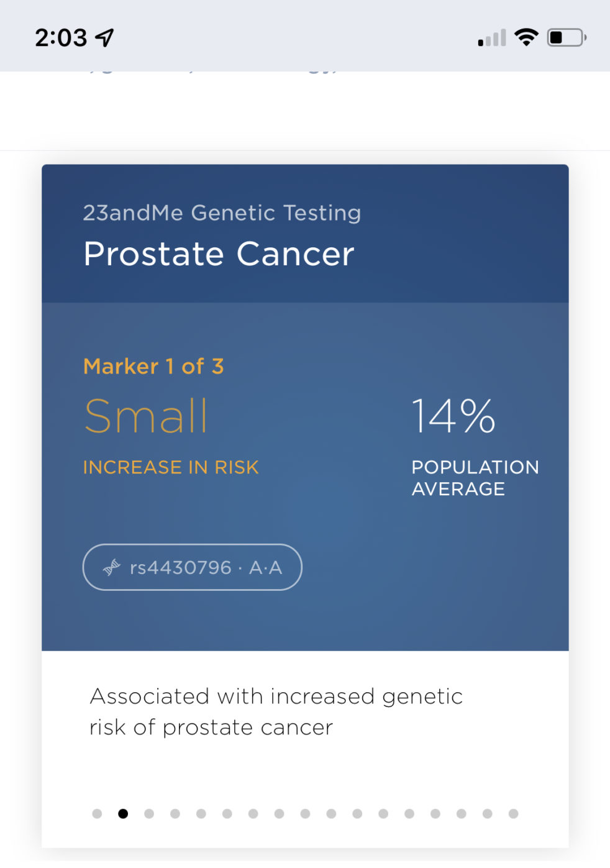Tap the 2:03 clock in the status bar
The width and height of the screenshot is (610, 868).
(61, 38)
